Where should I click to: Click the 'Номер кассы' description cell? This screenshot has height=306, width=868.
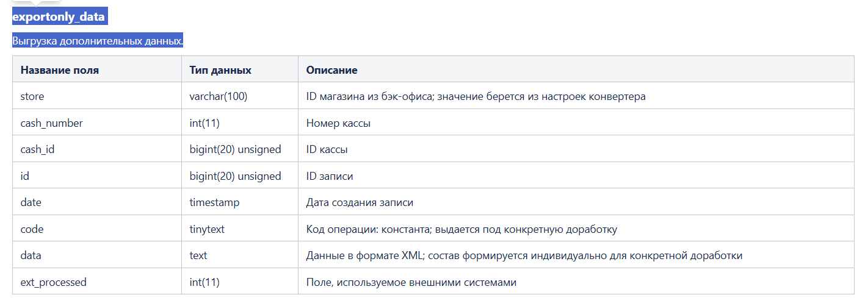[338, 123]
